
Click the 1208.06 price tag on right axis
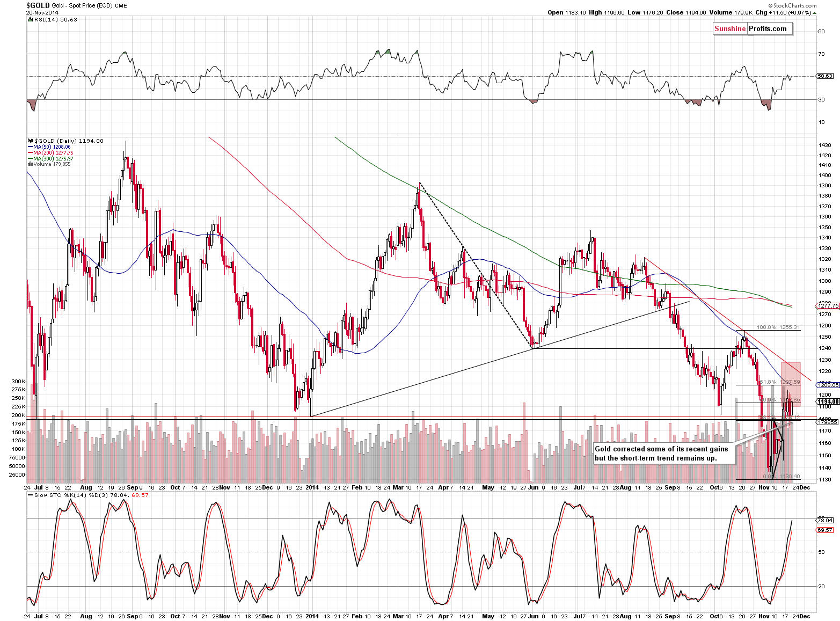[x=828, y=385]
